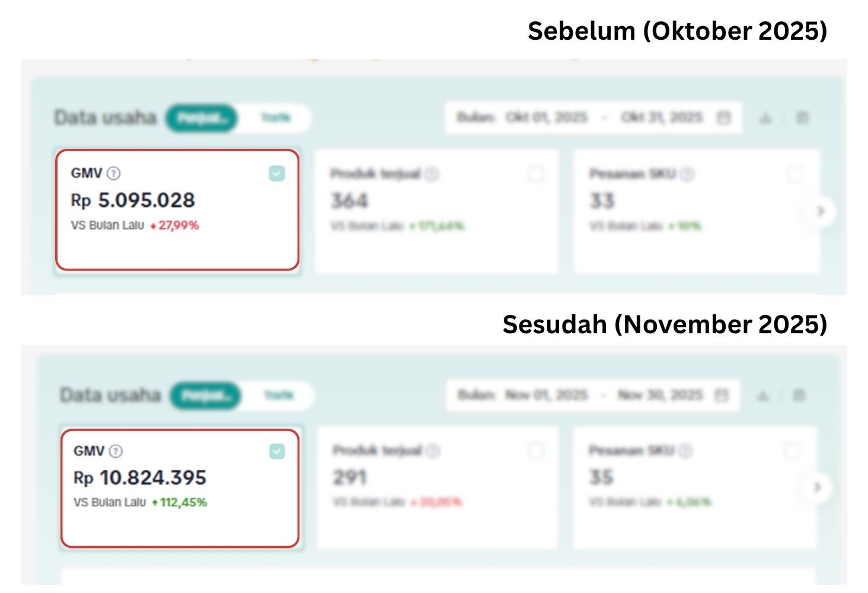Expand next metrics arrow in November panel
The height and width of the screenshot is (593, 868).
(x=818, y=487)
